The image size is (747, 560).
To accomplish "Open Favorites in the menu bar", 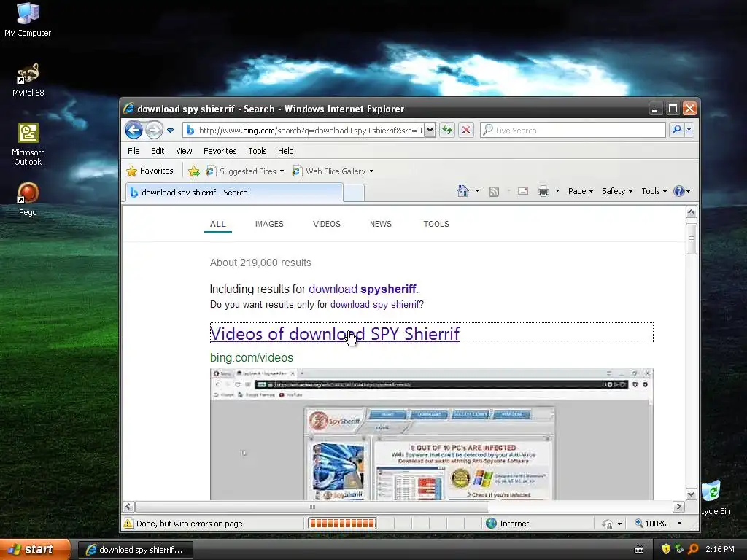I will click(x=220, y=151).
